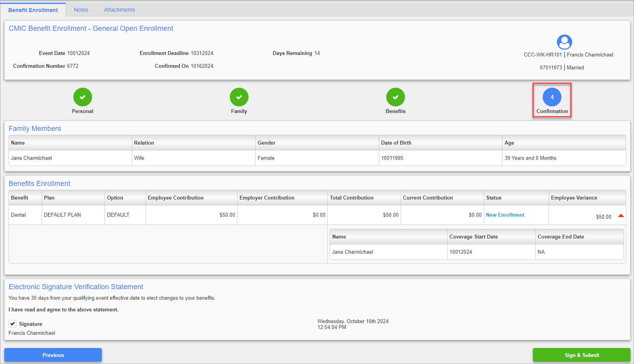
Task: Click the signature timestamp Wednesday, October 16th 2024
Action: 353,321
